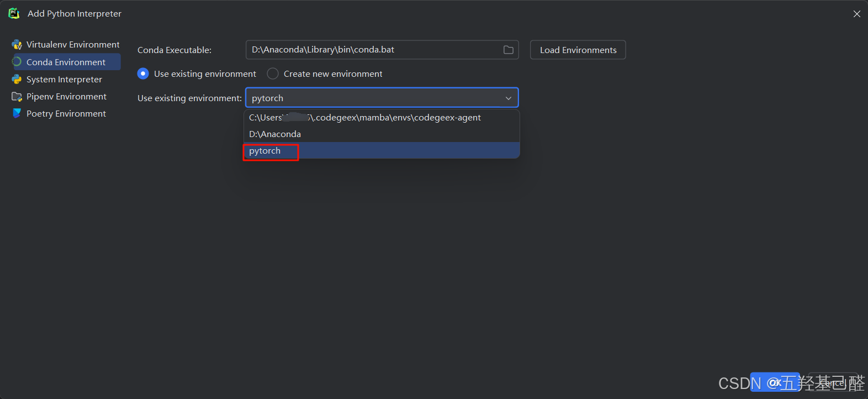
Task: Choose D:\Anaconda from the environment list
Action: (382, 134)
